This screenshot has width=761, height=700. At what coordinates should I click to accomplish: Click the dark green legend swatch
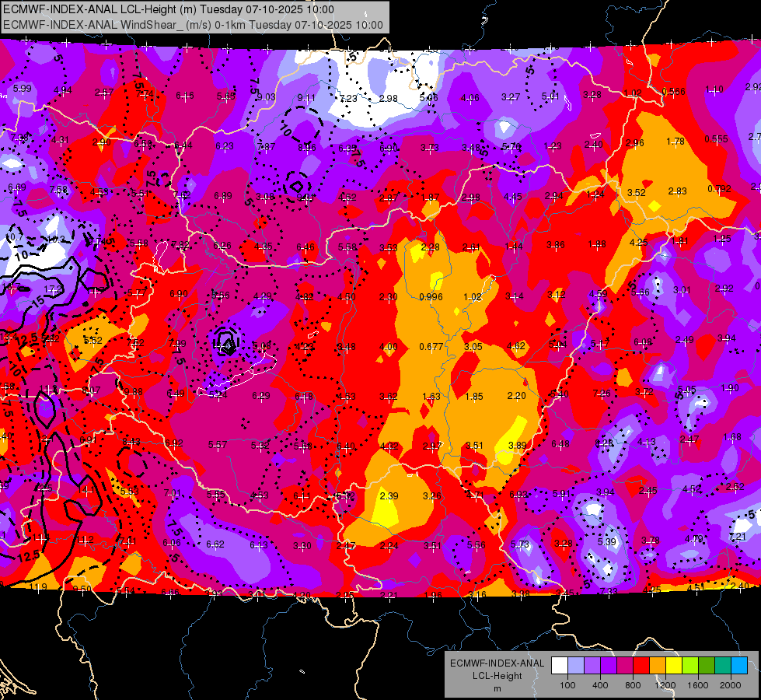707,666
